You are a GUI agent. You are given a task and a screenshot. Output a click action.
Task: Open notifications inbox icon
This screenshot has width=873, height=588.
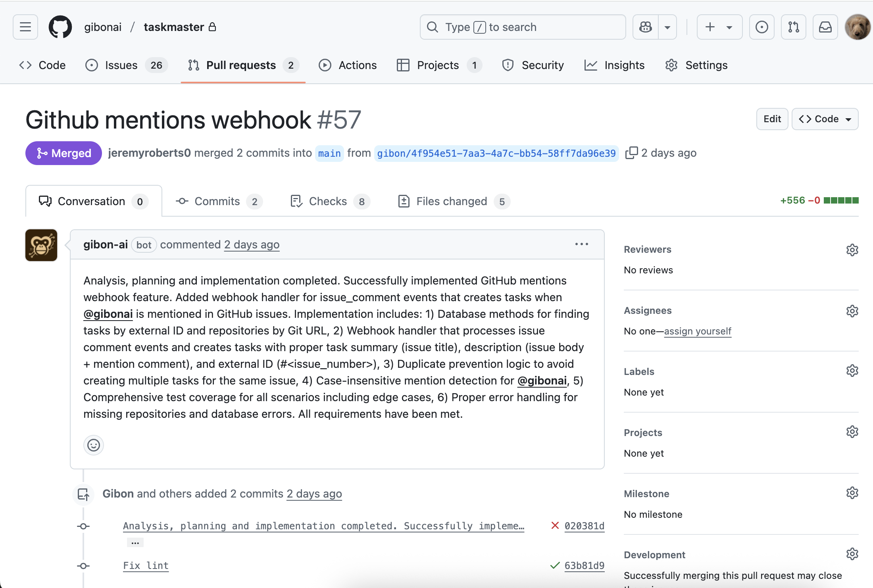pyautogui.click(x=825, y=27)
